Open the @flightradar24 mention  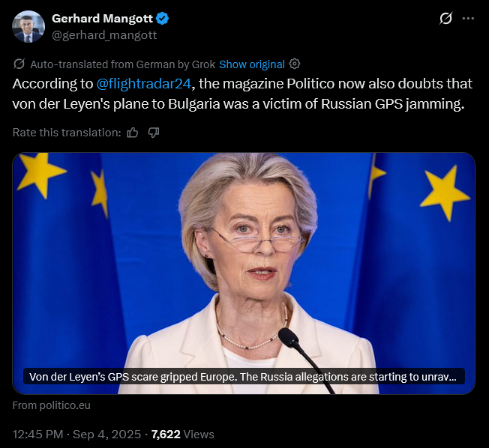click(143, 84)
